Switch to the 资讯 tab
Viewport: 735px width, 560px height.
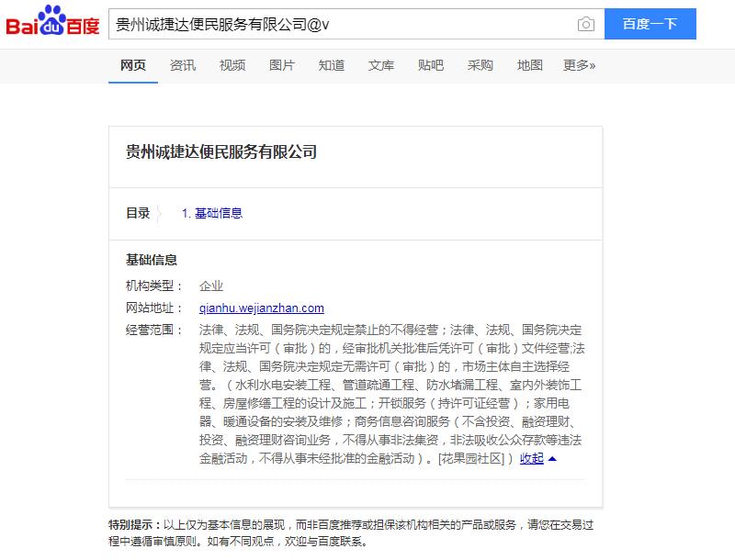tap(183, 65)
